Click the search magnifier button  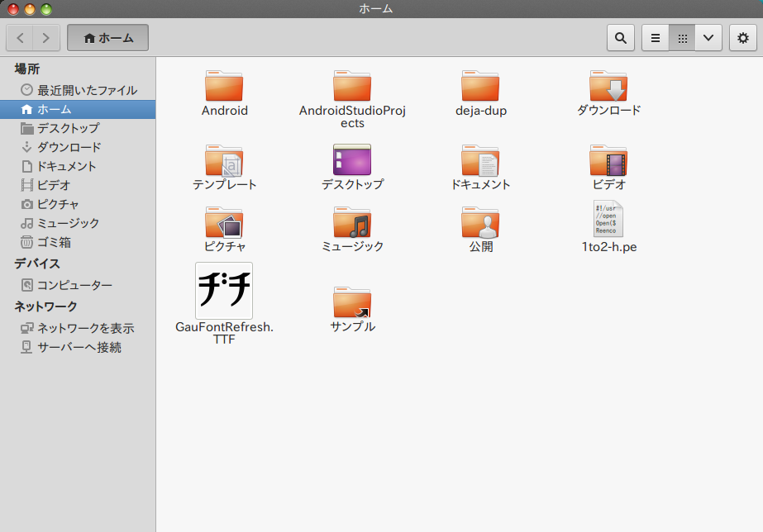pos(621,37)
